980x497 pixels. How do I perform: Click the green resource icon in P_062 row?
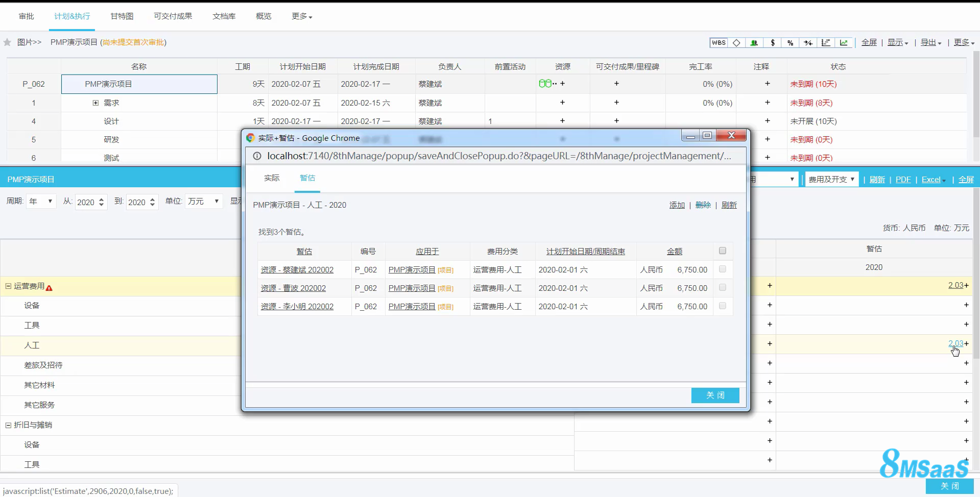point(545,84)
